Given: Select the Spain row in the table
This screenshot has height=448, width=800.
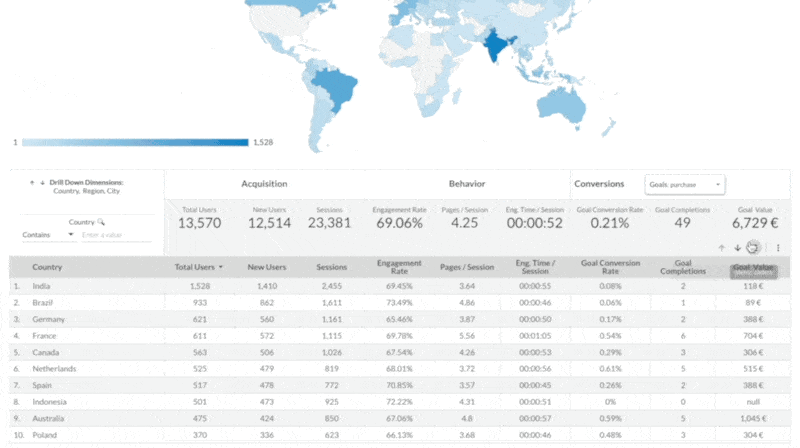Looking at the screenshot, I should pyautogui.click(x=400, y=385).
